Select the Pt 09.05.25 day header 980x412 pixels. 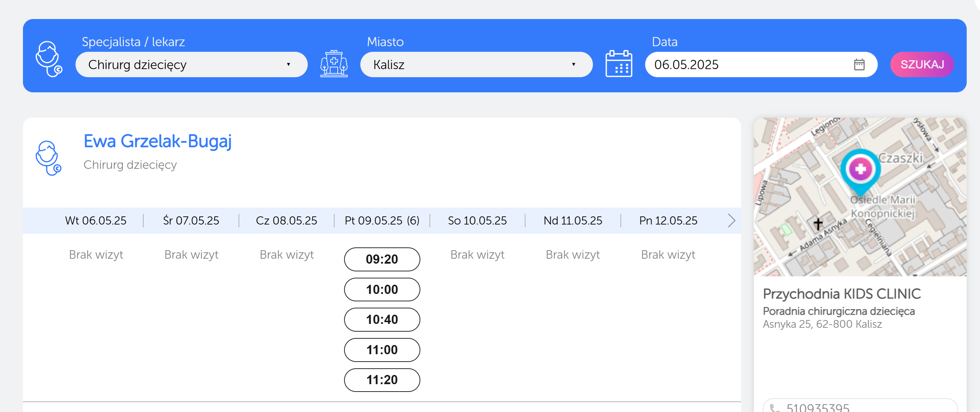pyautogui.click(x=381, y=220)
